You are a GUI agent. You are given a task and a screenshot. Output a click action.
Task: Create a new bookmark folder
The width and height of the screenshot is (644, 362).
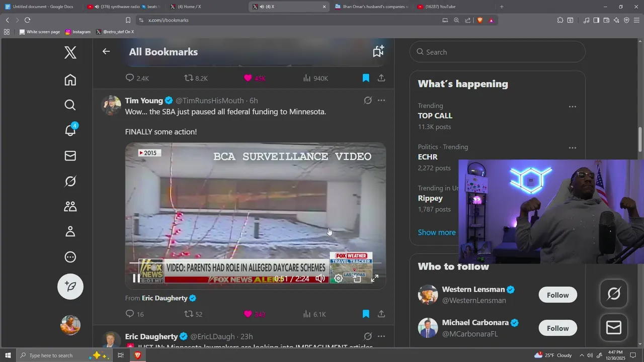(378, 51)
